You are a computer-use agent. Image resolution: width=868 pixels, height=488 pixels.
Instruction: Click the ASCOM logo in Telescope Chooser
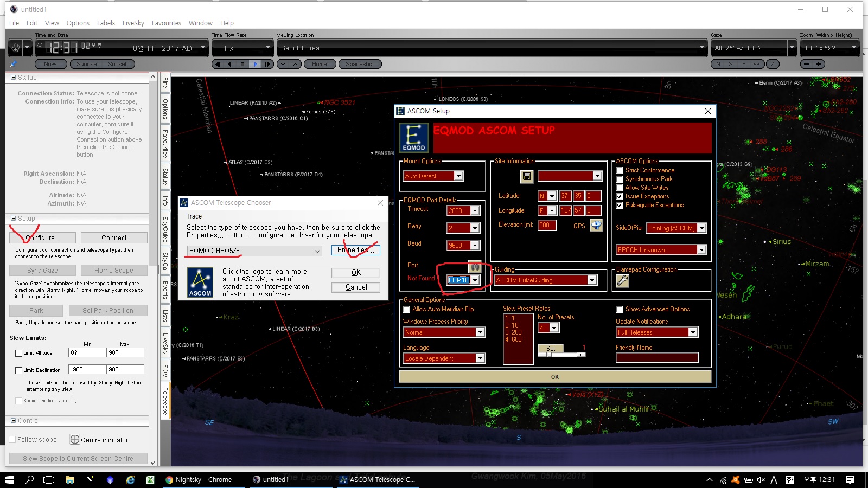(200, 282)
